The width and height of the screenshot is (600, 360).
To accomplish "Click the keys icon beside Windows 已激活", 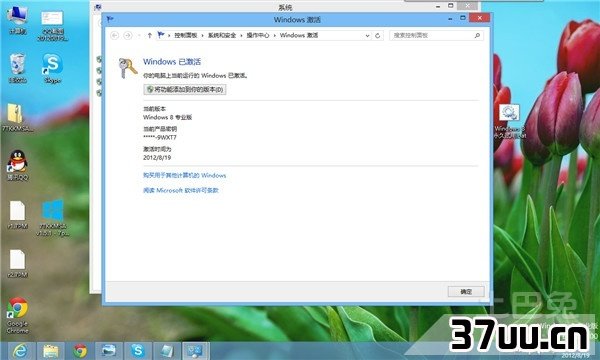I will [x=127, y=68].
